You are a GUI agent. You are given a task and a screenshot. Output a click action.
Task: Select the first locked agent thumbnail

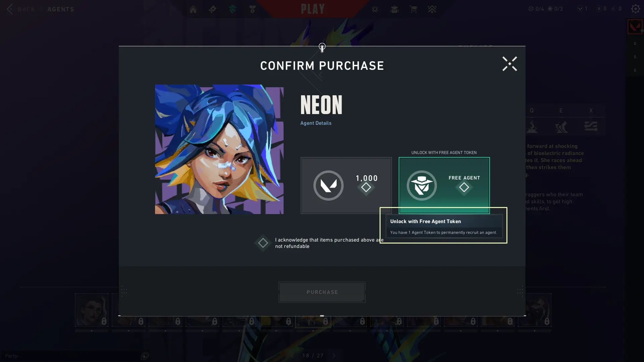[92, 310]
